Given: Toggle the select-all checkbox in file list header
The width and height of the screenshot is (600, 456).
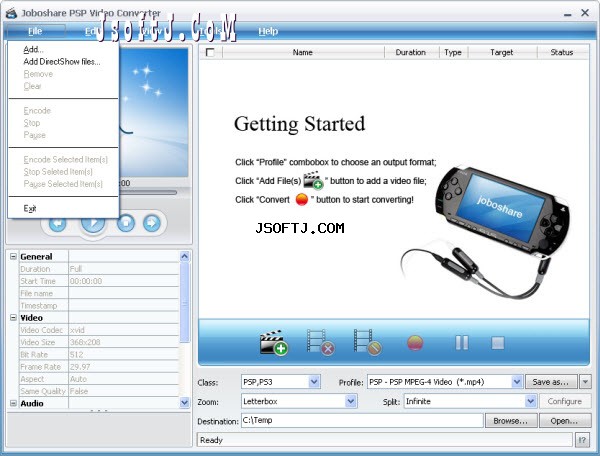Looking at the screenshot, I should pos(210,52).
